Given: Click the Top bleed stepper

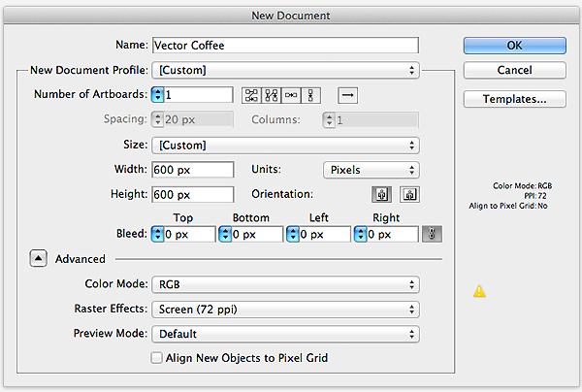Looking at the screenshot, I should (157, 234).
